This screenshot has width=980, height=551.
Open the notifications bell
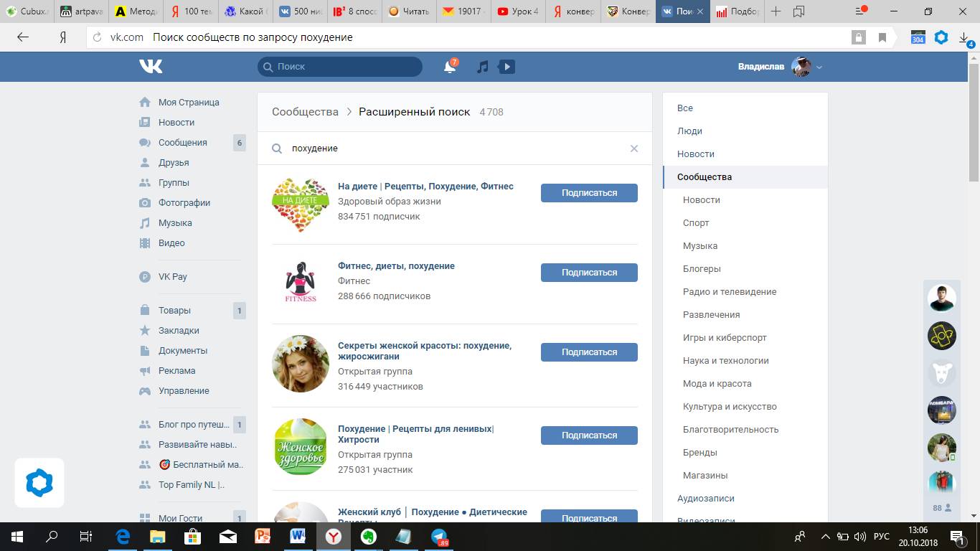coord(450,67)
